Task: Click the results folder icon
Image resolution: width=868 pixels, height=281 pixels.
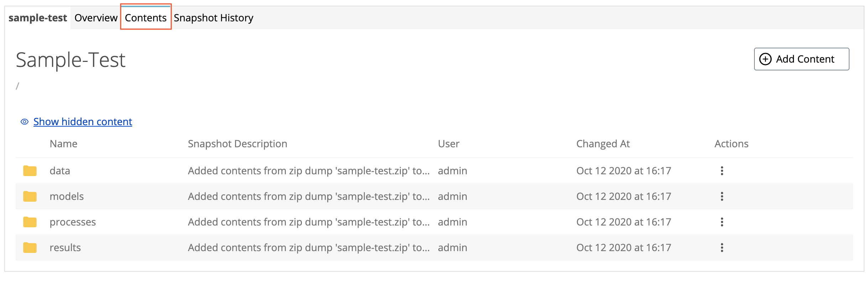Action: tap(30, 248)
